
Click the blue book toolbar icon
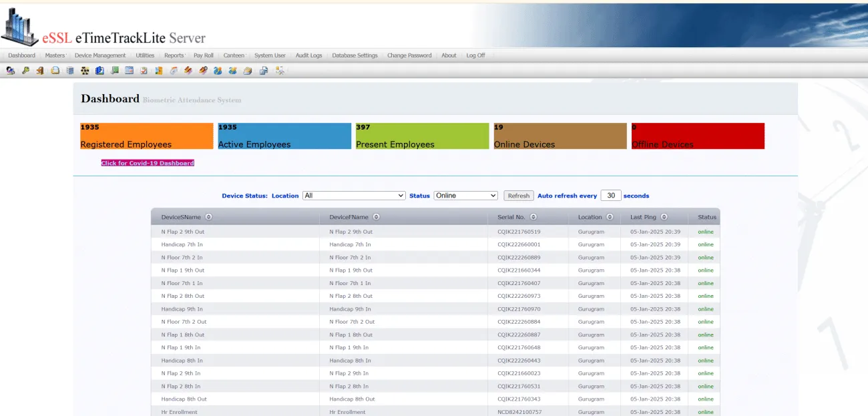99,70
